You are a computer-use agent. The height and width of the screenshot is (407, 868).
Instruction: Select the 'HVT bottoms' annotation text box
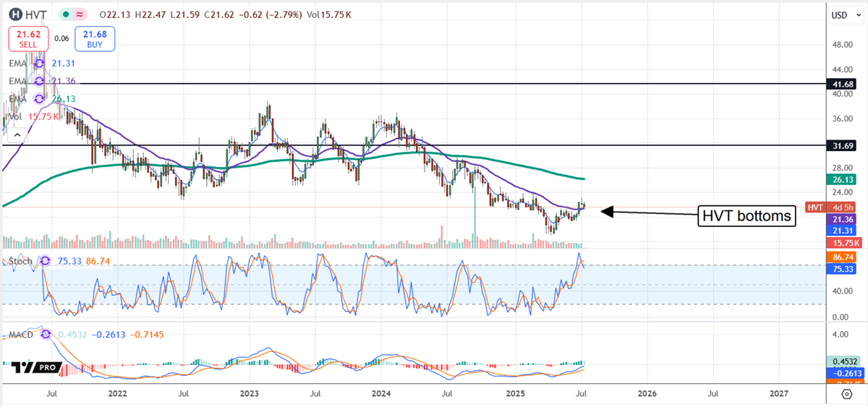click(746, 215)
